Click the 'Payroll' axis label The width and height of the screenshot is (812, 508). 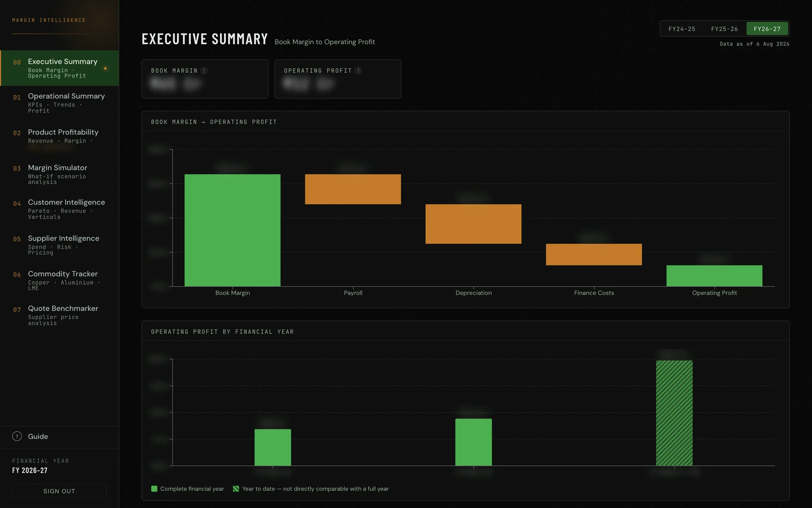pos(353,293)
